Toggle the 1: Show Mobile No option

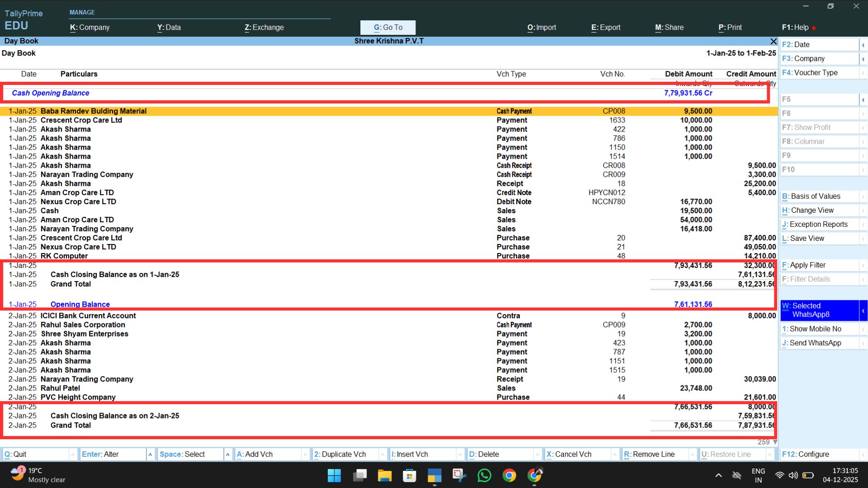point(815,329)
